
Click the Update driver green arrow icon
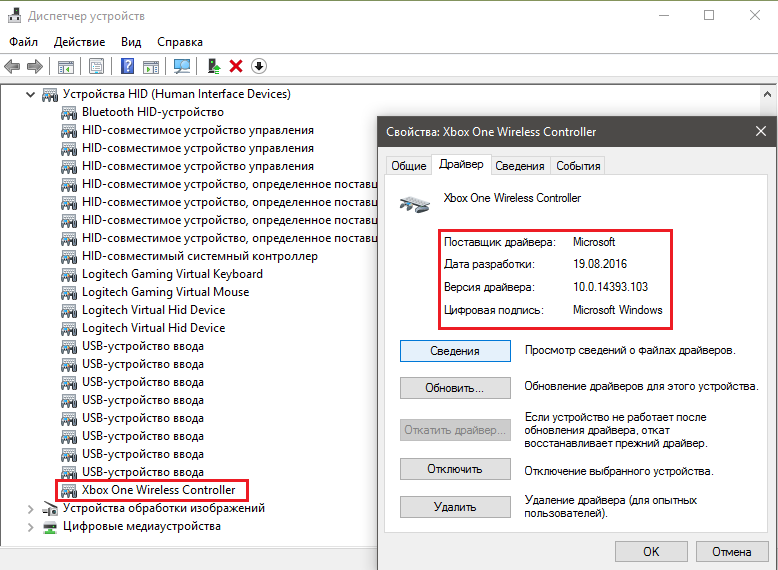click(213, 66)
